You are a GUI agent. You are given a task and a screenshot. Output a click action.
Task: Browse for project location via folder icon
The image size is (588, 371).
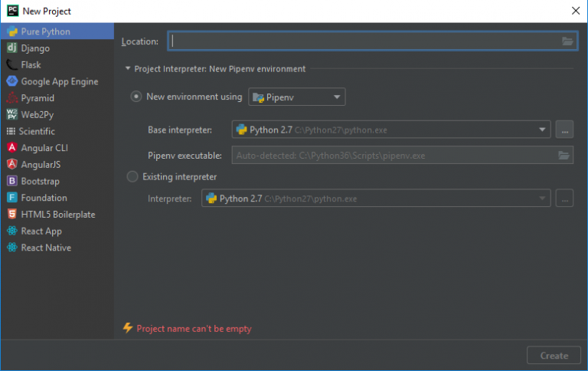pyautogui.click(x=567, y=41)
